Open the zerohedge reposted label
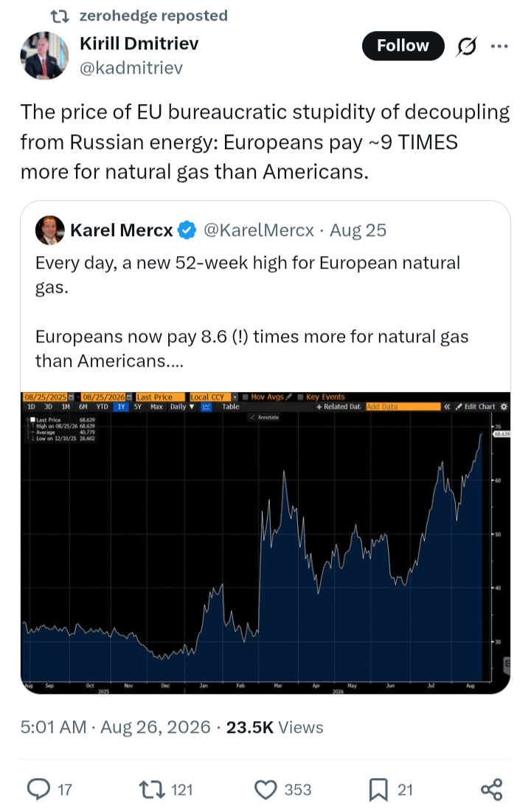This screenshot has width=531, height=812. (153, 16)
